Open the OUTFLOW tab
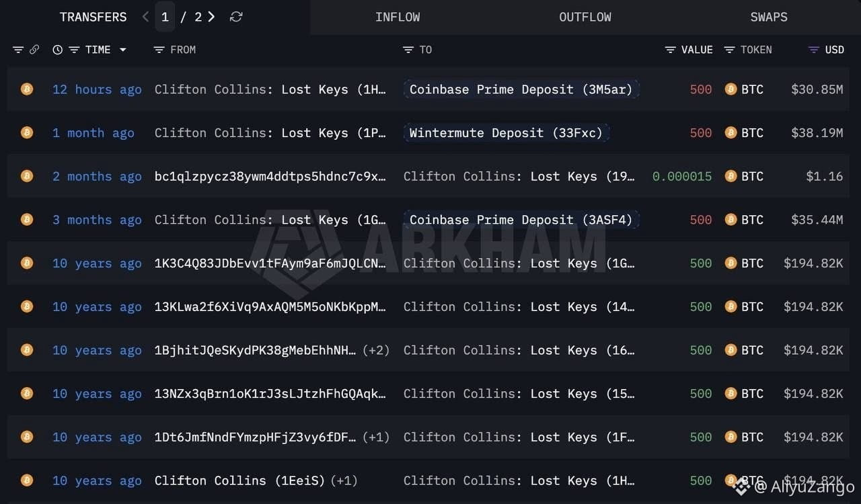 (585, 17)
